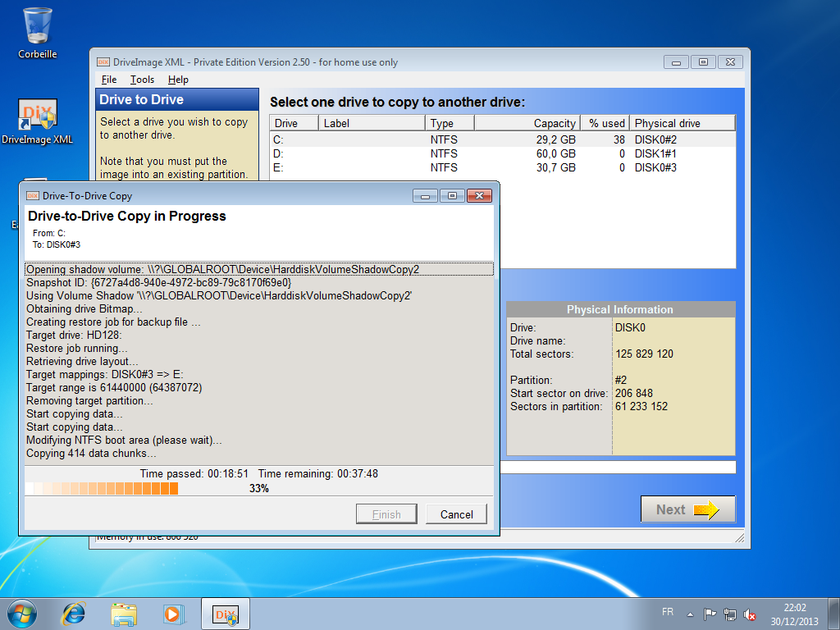Screen dimensions: 840x630
Task: Click the Next arrow button
Action: pos(688,509)
